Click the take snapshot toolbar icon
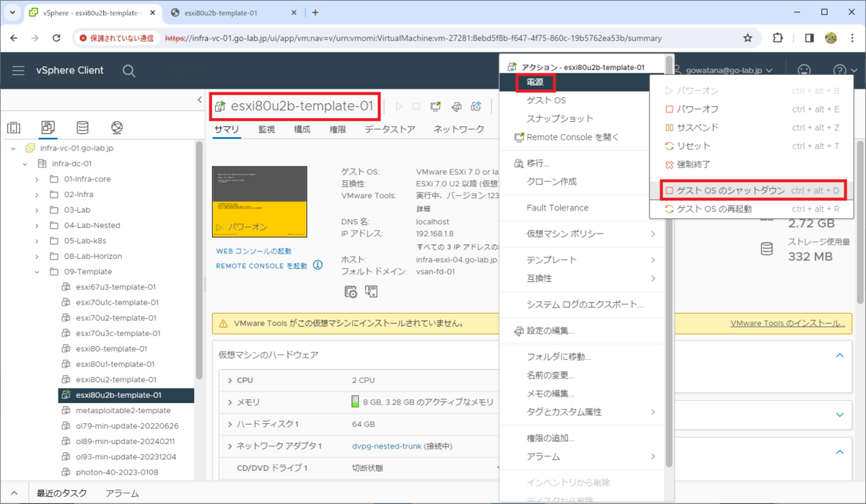Image resolution: width=866 pixels, height=504 pixels. point(476,106)
